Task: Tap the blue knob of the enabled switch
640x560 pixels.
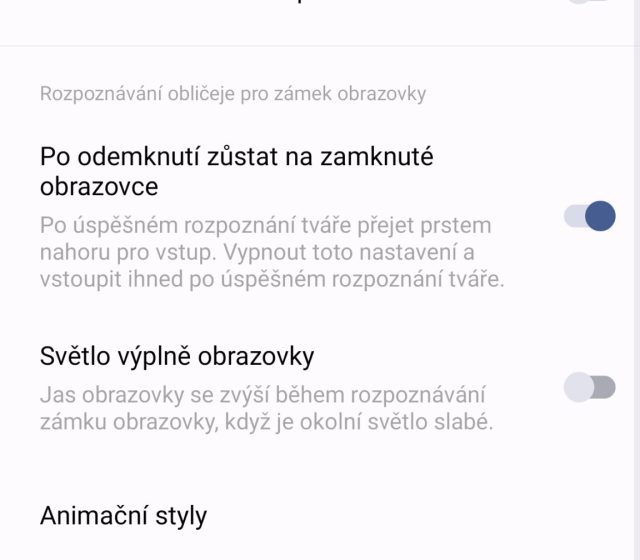Action: 599,216
